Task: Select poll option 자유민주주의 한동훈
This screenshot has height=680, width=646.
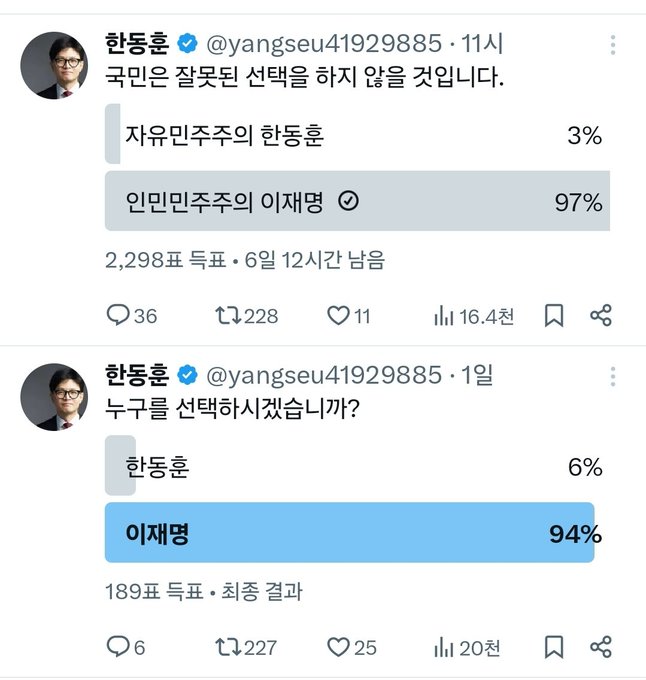Action: click(357, 136)
